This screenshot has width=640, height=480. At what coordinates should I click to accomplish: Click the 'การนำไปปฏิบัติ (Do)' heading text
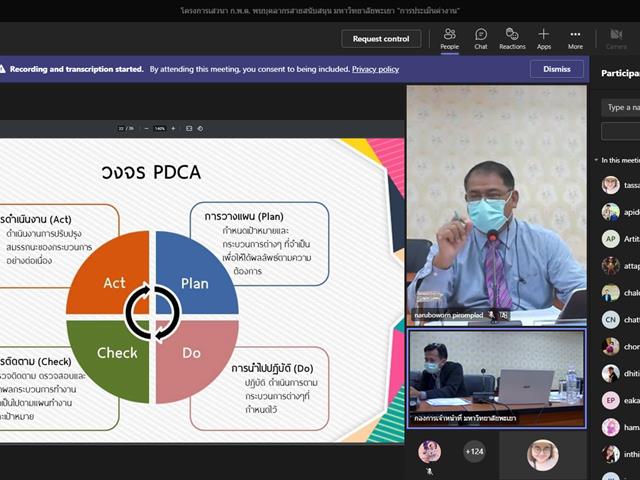(x=272, y=368)
